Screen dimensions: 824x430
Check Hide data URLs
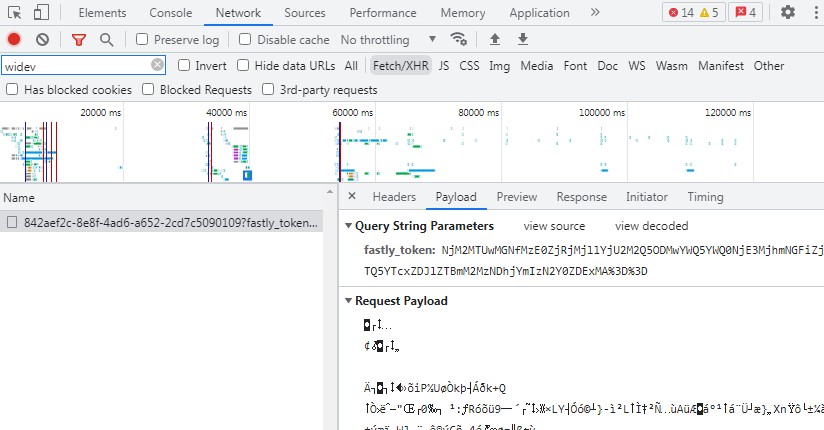(x=243, y=65)
